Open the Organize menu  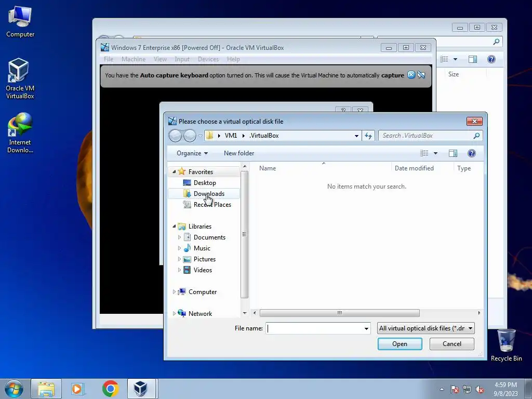coord(192,153)
